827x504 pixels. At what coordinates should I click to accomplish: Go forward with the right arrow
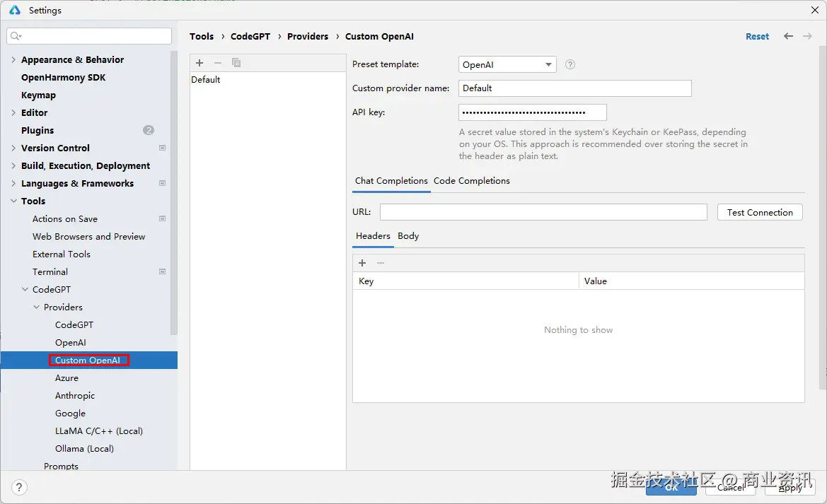(x=807, y=36)
